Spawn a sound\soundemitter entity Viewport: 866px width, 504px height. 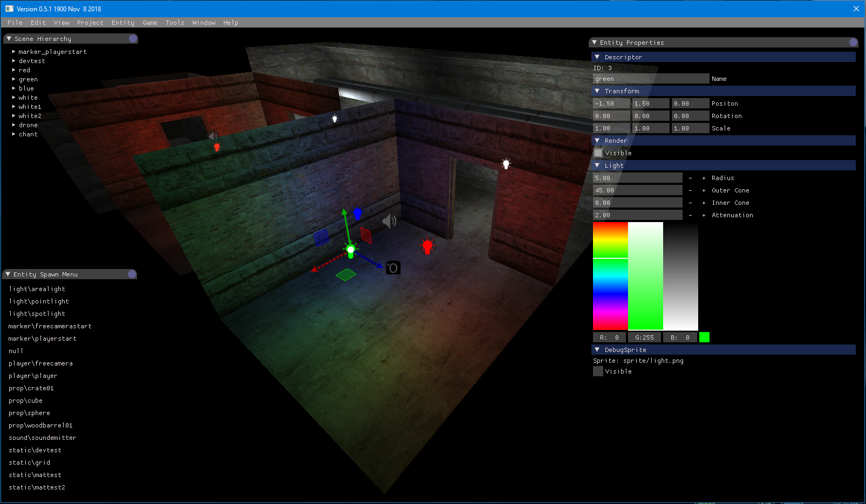[42, 438]
